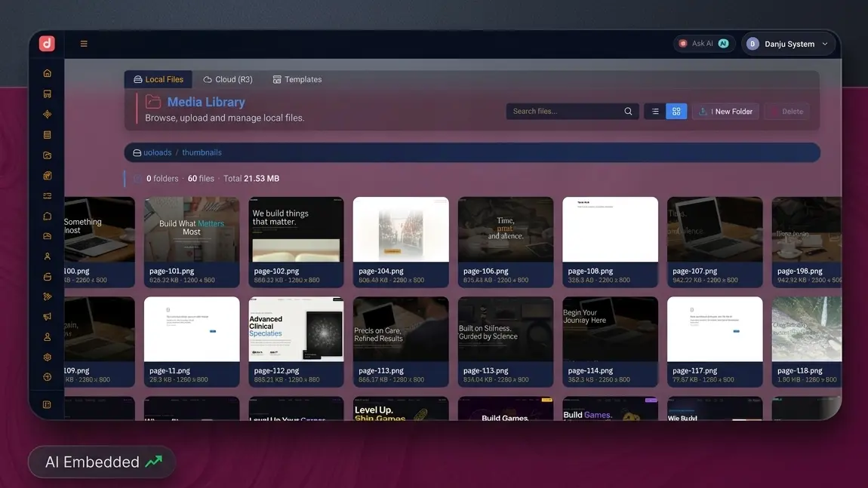Switch to list view

coord(655,111)
